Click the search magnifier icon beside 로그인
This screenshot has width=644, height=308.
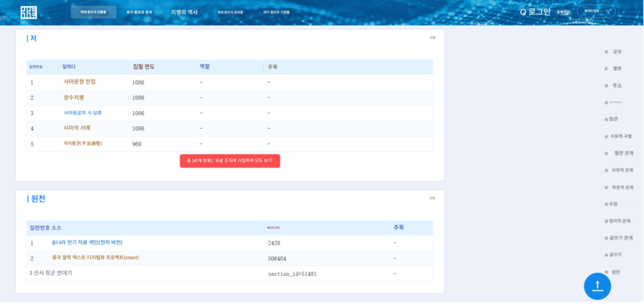pyautogui.click(x=522, y=12)
